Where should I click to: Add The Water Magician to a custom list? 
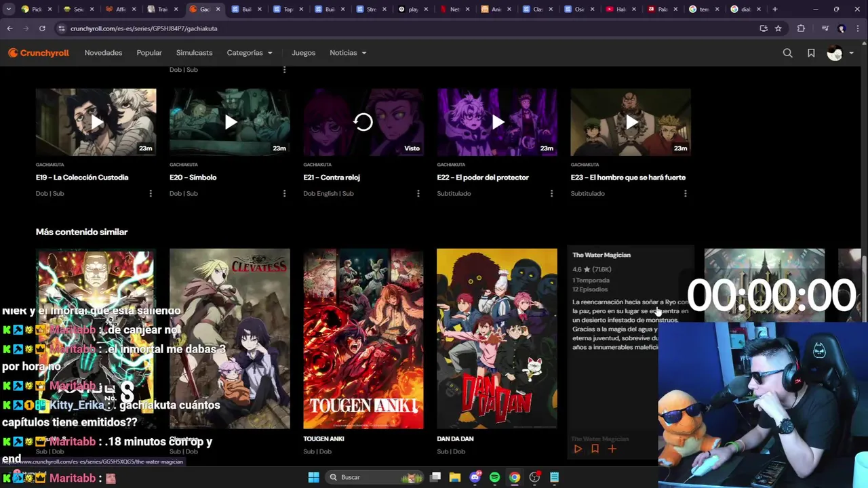click(x=612, y=449)
